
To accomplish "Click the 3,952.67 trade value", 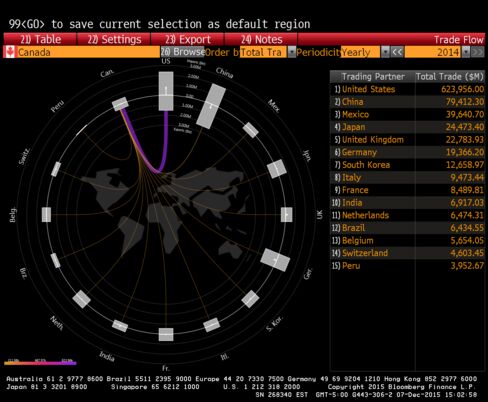I will click(x=467, y=266).
